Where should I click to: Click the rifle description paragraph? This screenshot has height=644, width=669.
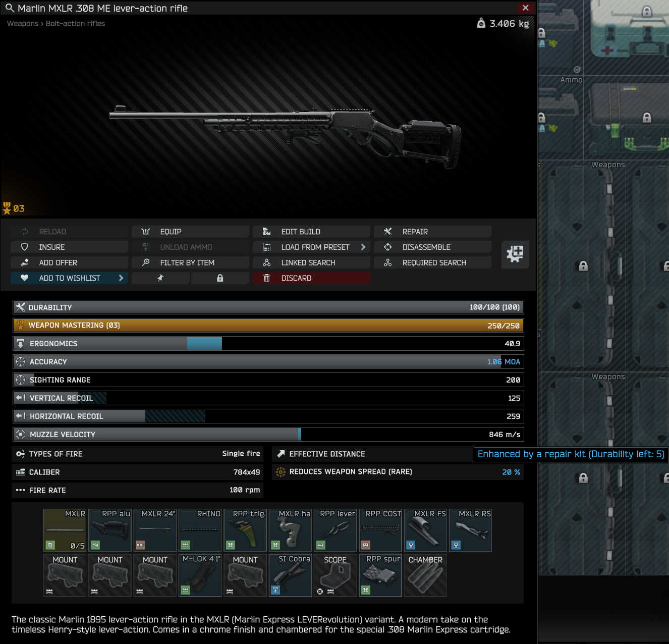[261, 624]
